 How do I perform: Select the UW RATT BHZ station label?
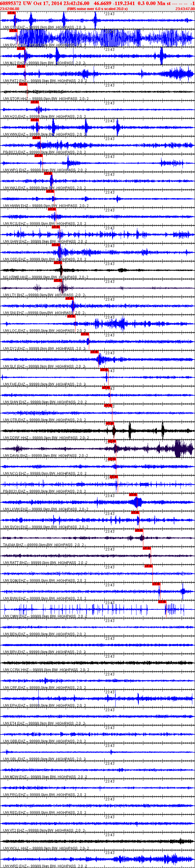coord(45,563)
